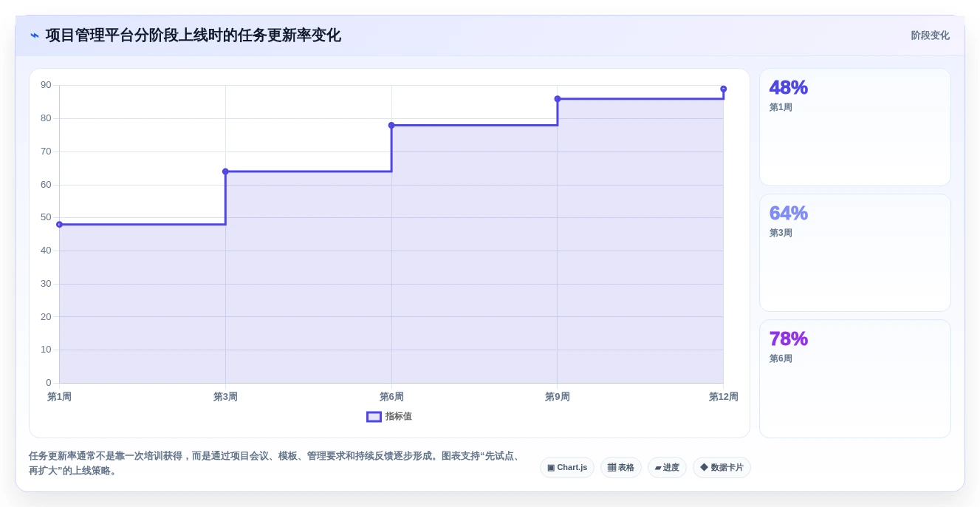This screenshot has width=980, height=507.
Task: Click the 第1周 data point on chart
Action: tap(59, 225)
